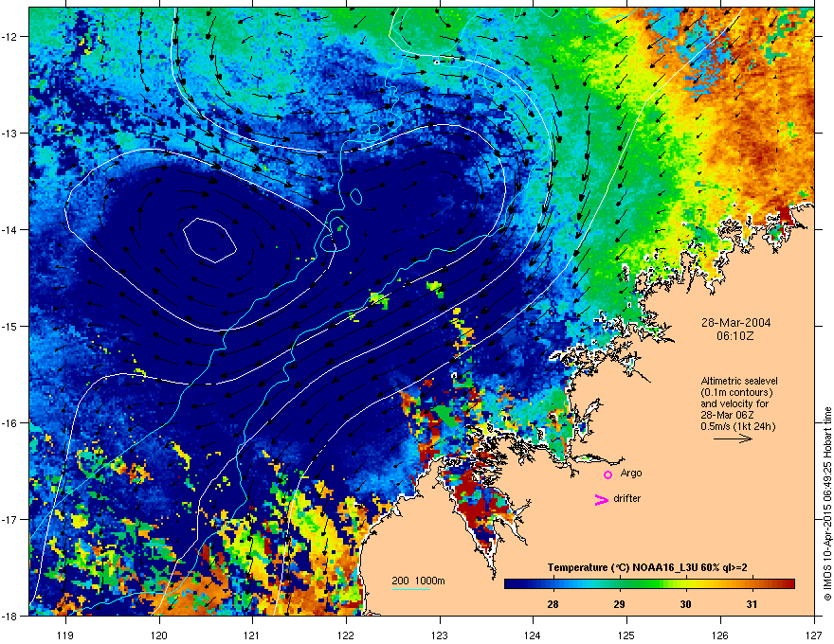This screenshot has width=834, height=644.
Task: Click colorbar tick label 31
Action: [752, 604]
